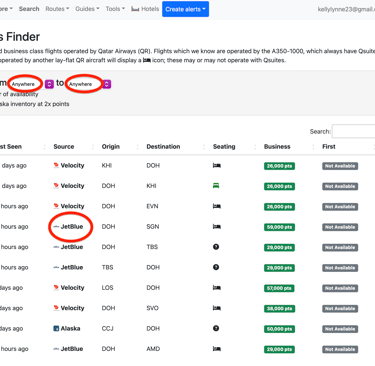
Task: Click the Velocity logo in LOS to DOH row
Action: [x=56, y=288]
